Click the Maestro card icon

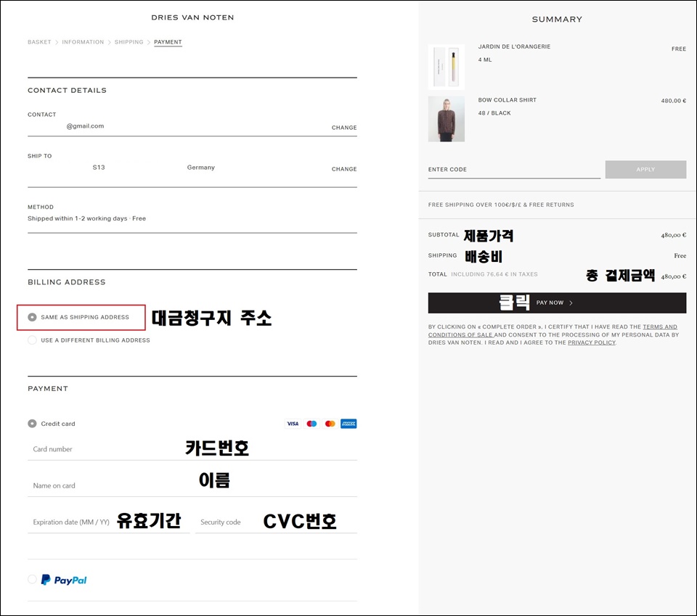tap(311, 424)
